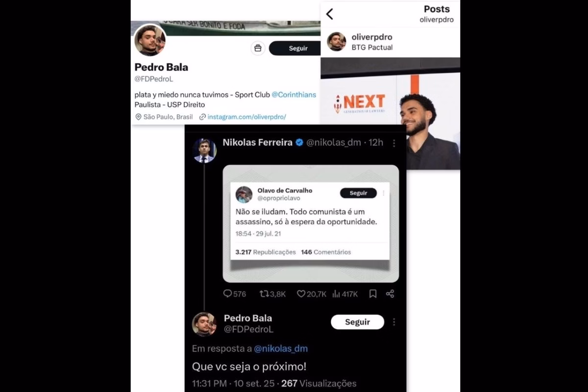This screenshot has width=588, height=392.
Task: Click Seguir in embedded Olavo de Carvalho tweet
Action: [358, 193]
